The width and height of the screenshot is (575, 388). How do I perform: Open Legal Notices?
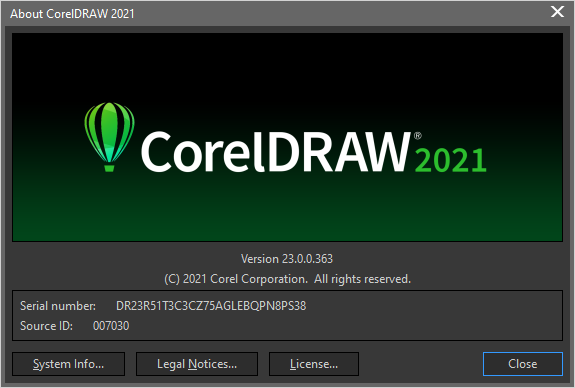197,364
